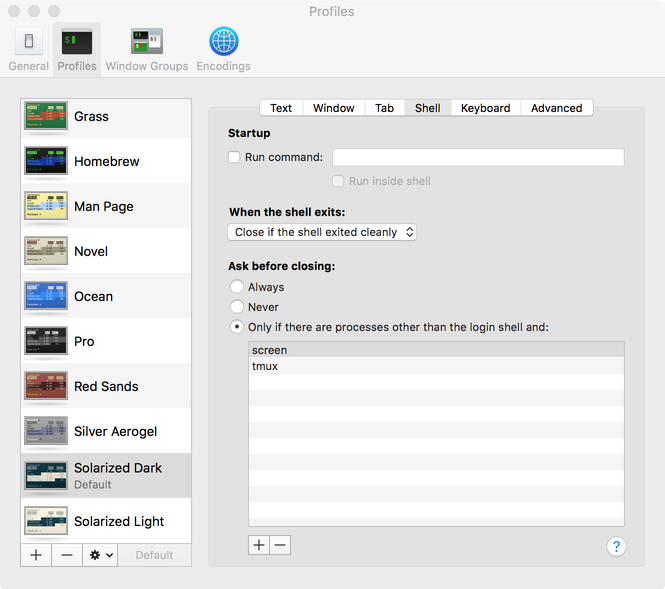The height and width of the screenshot is (589, 665).
Task: Select the Always radio button
Action: [237, 287]
